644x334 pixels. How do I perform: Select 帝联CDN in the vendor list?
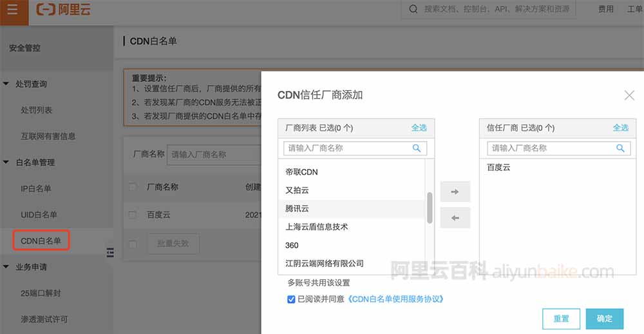(x=352, y=172)
